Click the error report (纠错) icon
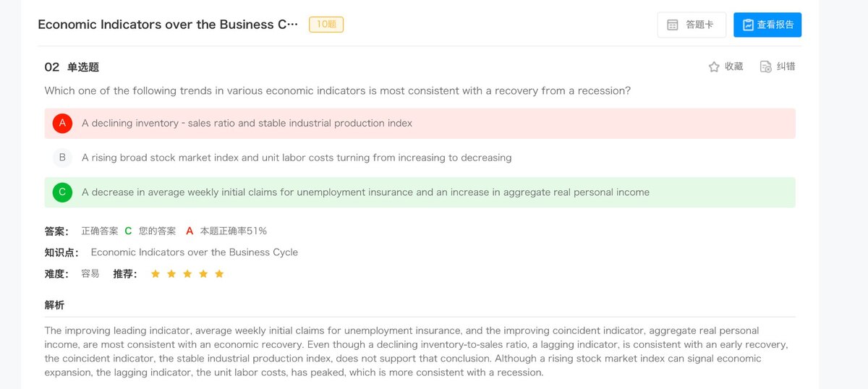The image size is (868, 389). point(765,67)
